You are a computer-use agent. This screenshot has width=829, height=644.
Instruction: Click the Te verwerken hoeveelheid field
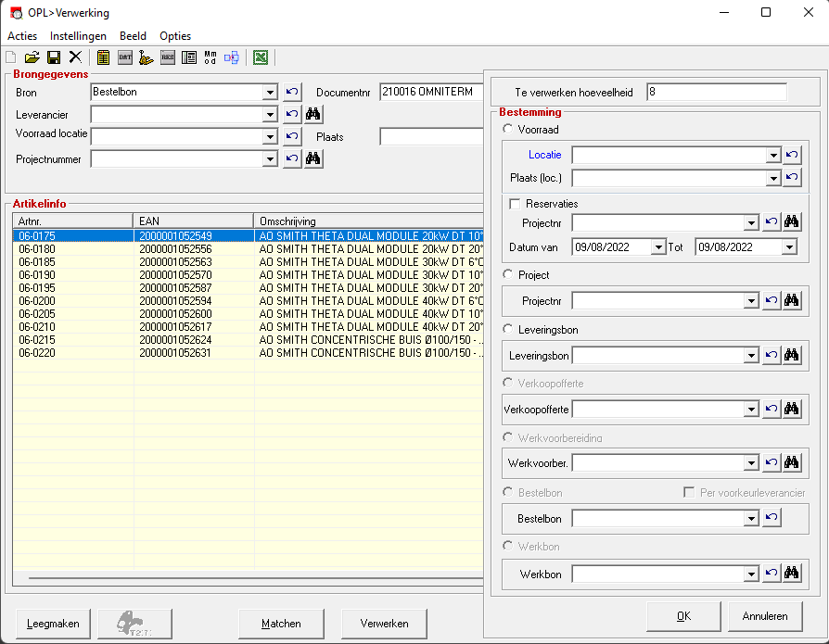pos(717,92)
